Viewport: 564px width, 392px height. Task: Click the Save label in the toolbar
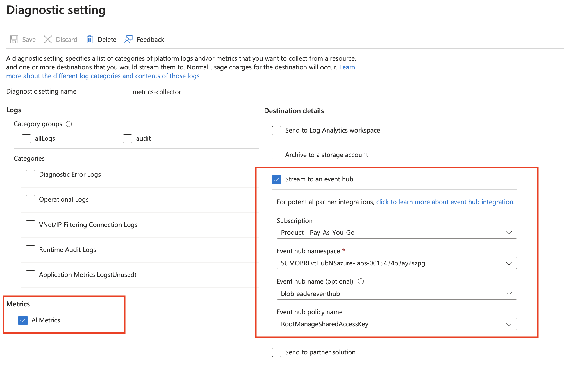29,40
